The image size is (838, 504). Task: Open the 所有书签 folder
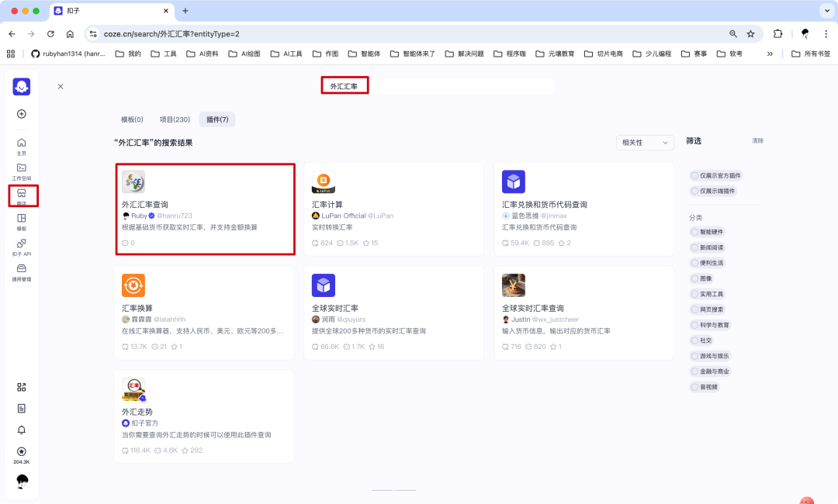tap(811, 54)
